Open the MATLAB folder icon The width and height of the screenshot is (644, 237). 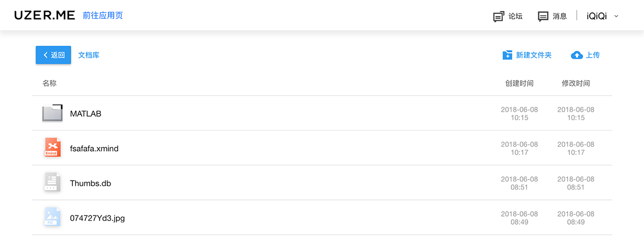coord(53,113)
